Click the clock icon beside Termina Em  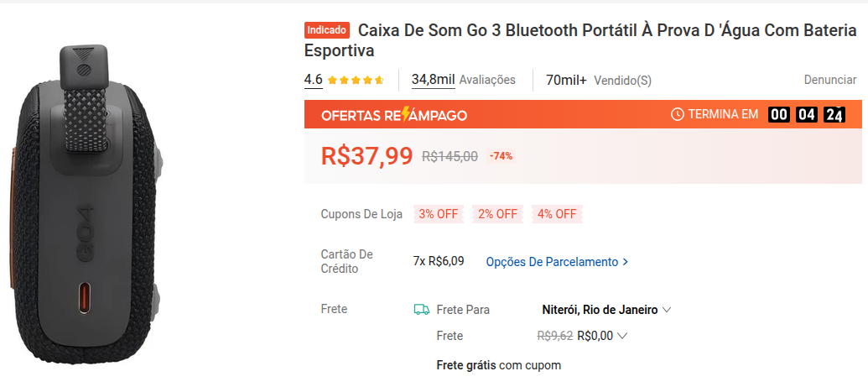[x=678, y=114]
